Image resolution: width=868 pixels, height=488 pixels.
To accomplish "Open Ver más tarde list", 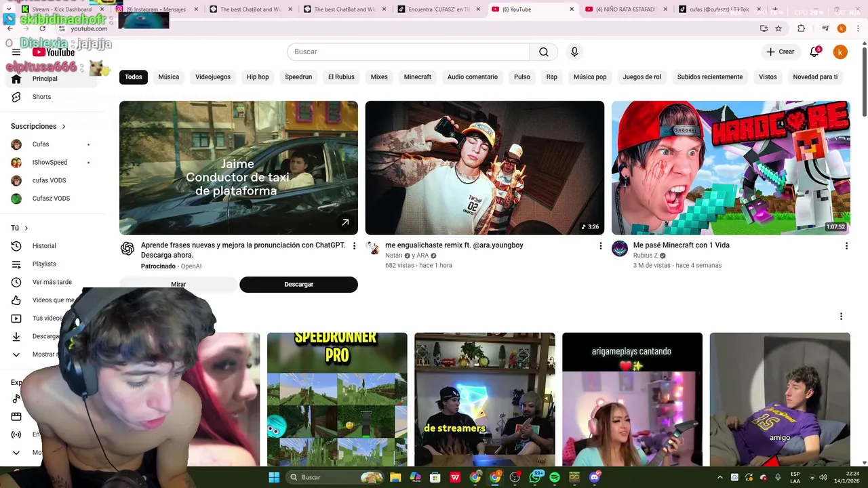I will (53, 282).
